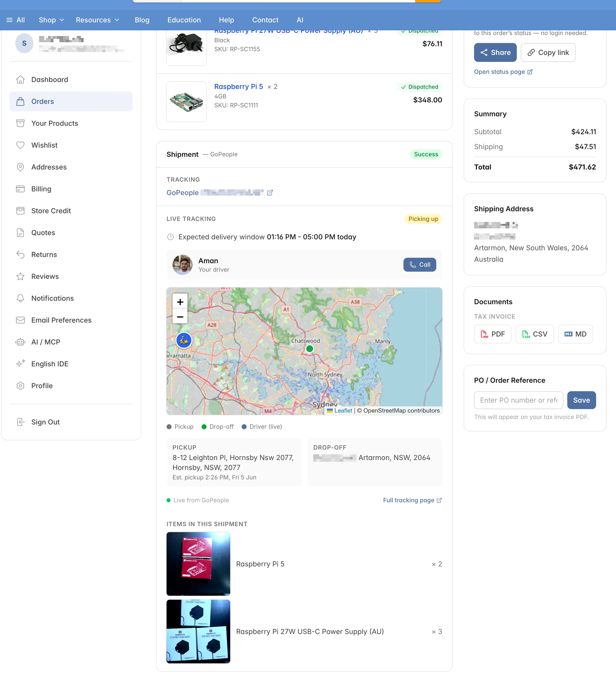Open Store Credit in the sidebar
The height and width of the screenshot is (677, 616).
click(71, 211)
